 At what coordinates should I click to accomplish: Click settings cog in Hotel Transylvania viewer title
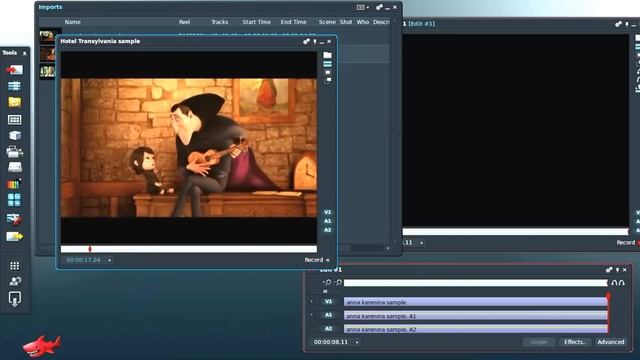(x=306, y=42)
